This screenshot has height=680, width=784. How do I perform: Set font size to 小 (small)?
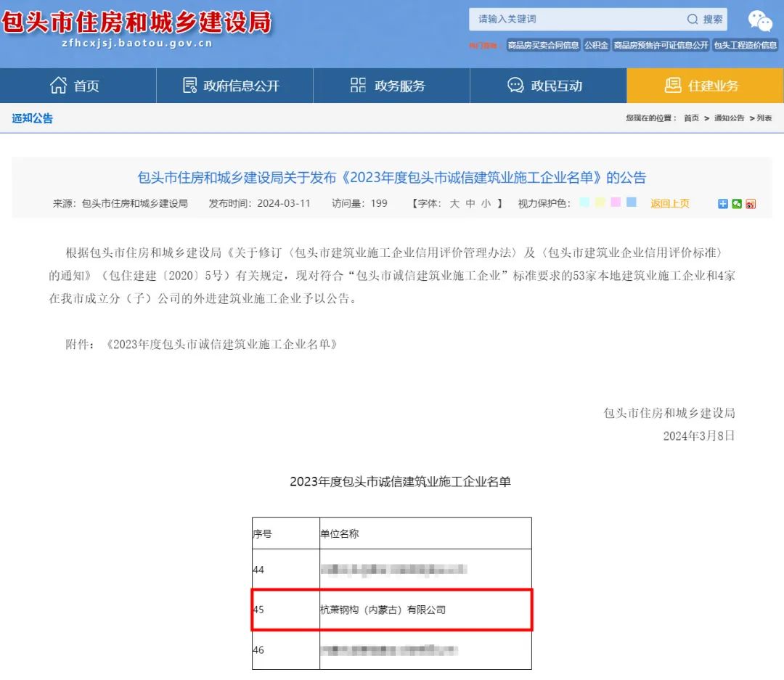pos(486,204)
